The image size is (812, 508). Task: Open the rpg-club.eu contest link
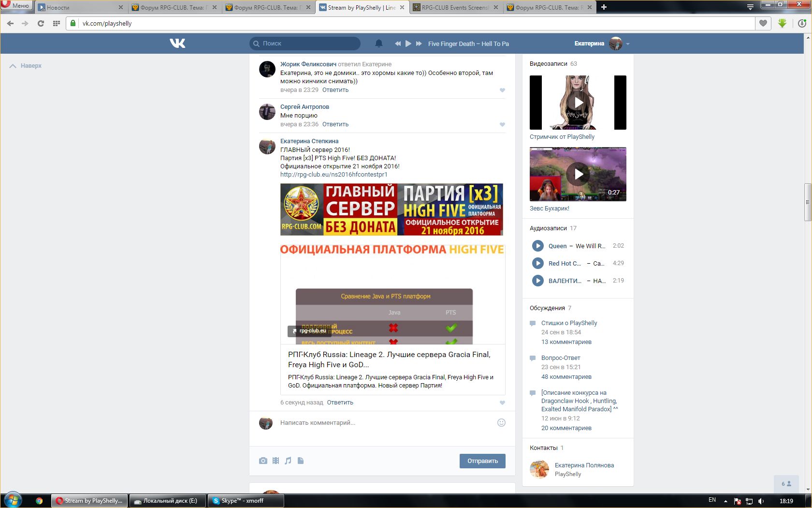(334, 175)
